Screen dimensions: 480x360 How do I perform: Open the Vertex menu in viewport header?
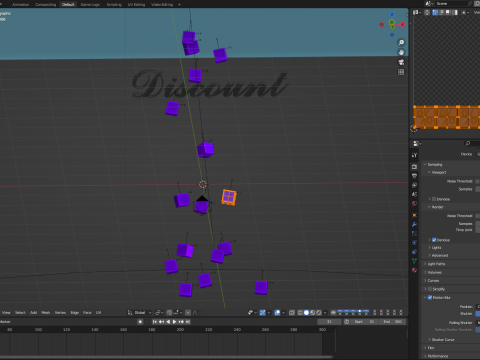point(60,313)
